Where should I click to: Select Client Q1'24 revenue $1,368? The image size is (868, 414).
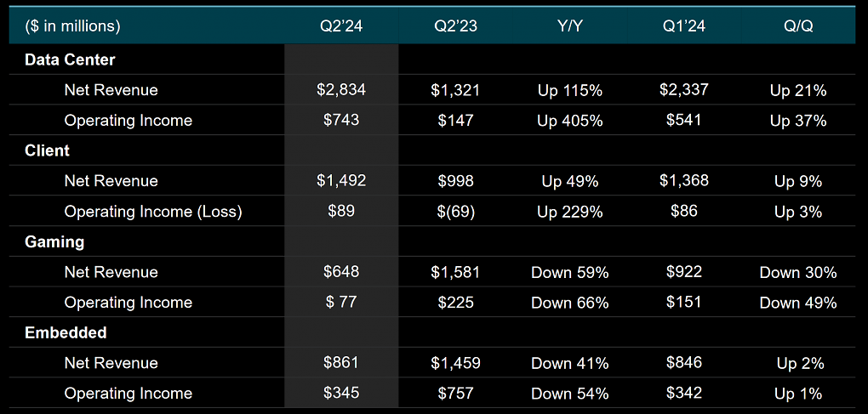click(684, 181)
